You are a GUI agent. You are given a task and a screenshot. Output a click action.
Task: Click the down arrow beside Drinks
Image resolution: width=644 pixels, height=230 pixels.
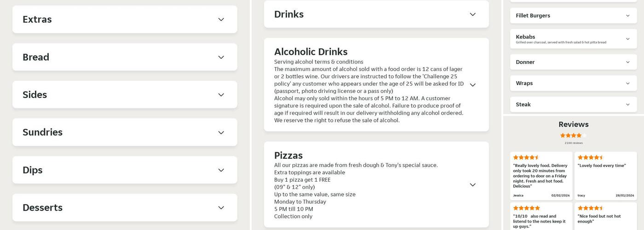coord(472,14)
